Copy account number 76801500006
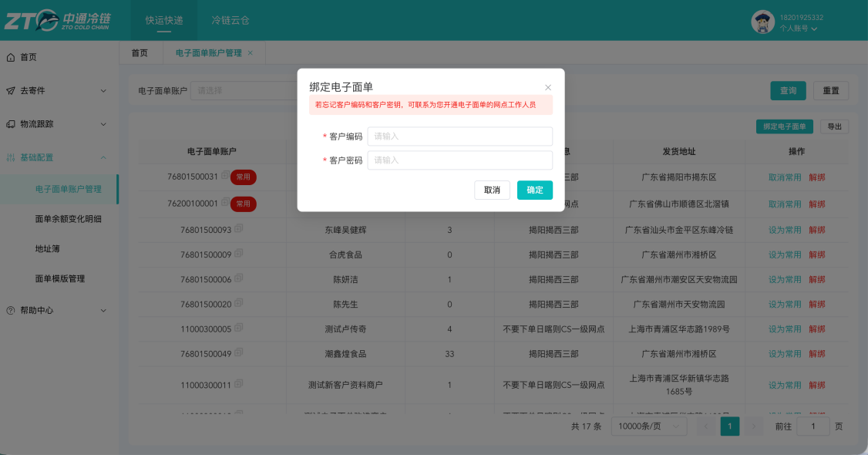 [239, 278]
